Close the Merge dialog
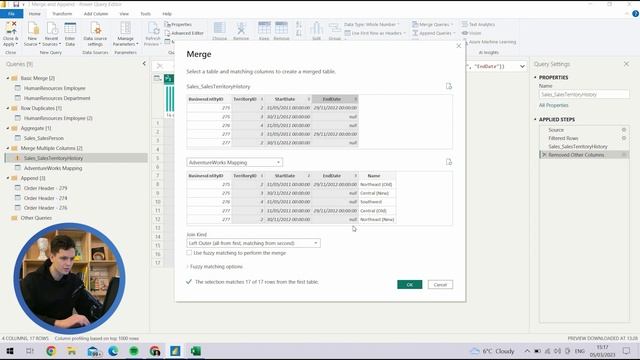 point(458,46)
